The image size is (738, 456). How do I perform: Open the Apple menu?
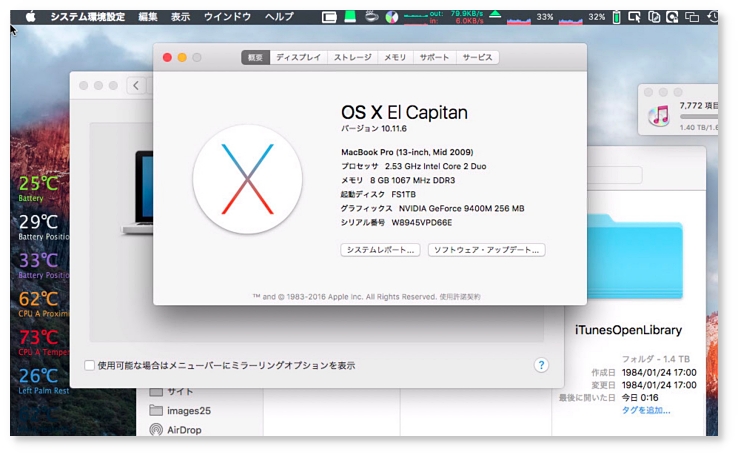pyautogui.click(x=29, y=17)
